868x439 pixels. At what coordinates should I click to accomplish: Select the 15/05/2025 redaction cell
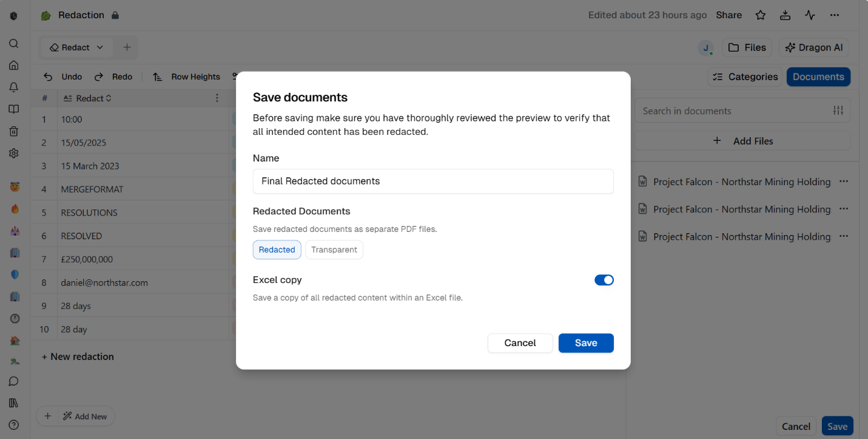click(x=144, y=143)
